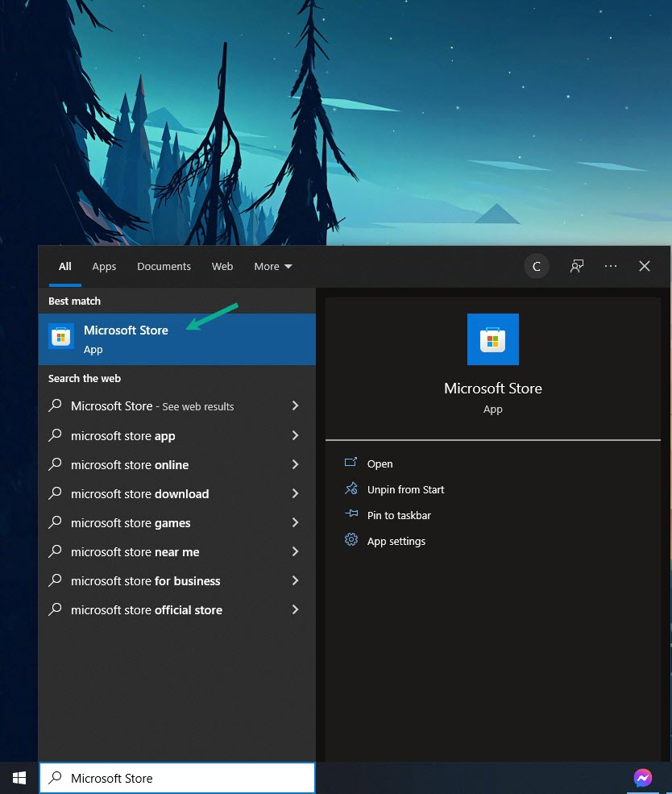672x794 pixels.
Task: Click the Unpin from Start pin icon
Action: (351, 488)
